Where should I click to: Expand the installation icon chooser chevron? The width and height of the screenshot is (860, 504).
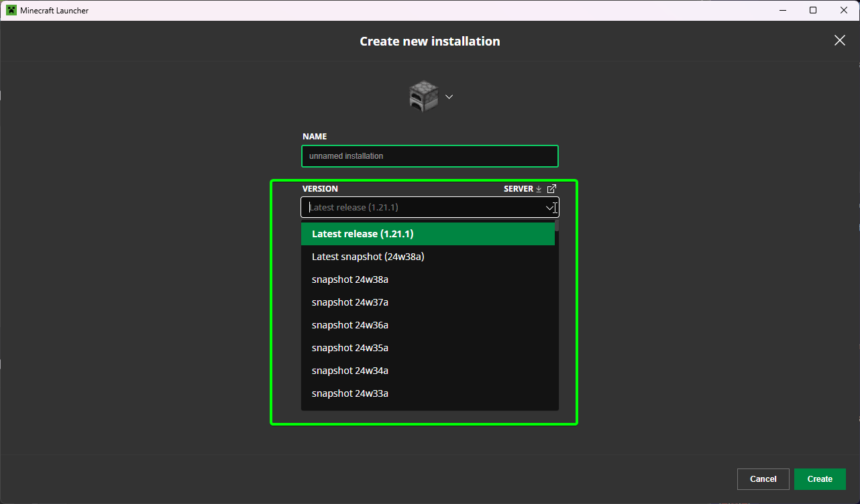point(449,97)
